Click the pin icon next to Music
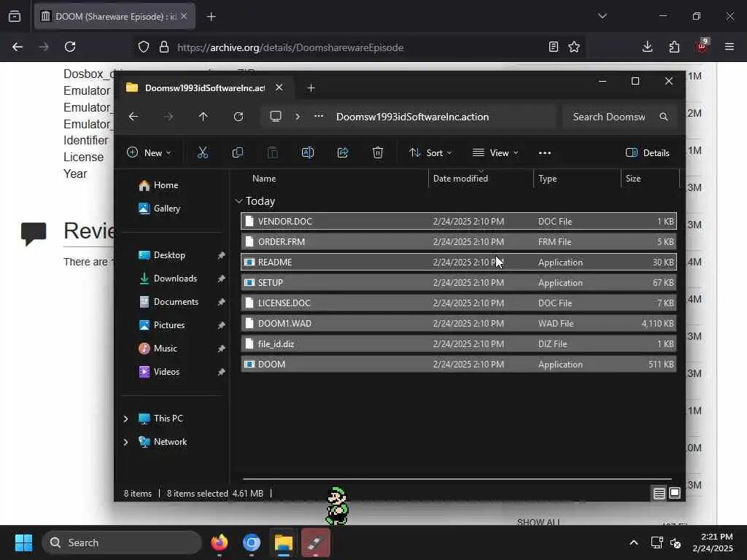Image resolution: width=747 pixels, height=560 pixels. [x=221, y=349]
